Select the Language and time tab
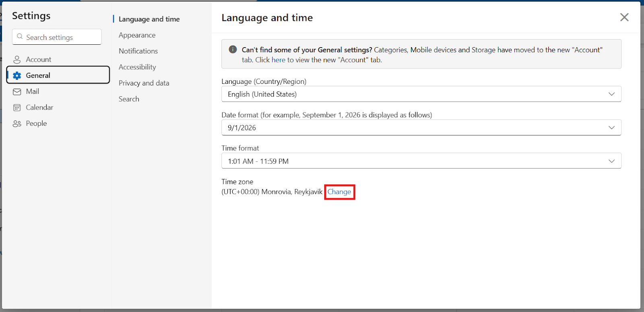The height and width of the screenshot is (312, 644). pyautogui.click(x=149, y=19)
